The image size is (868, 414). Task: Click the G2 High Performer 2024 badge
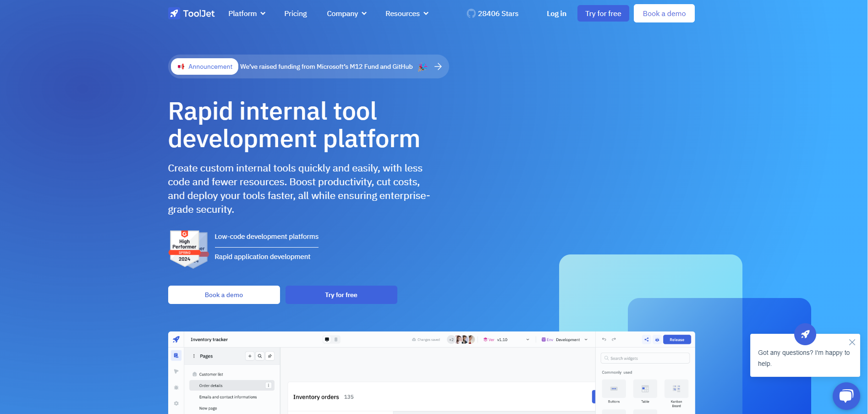[188, 249]
